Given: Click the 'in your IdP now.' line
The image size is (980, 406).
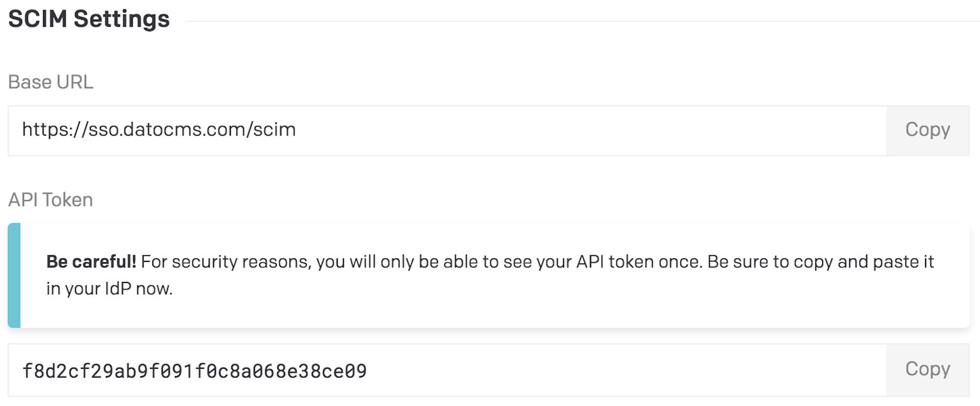Looking at the screenshot, I should point(109,288).
